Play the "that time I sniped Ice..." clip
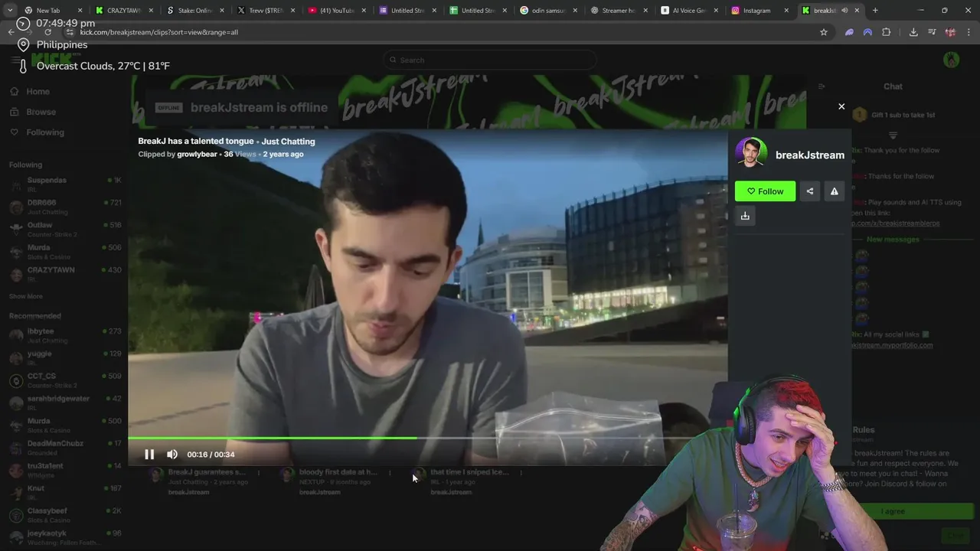 click(469, 472)
